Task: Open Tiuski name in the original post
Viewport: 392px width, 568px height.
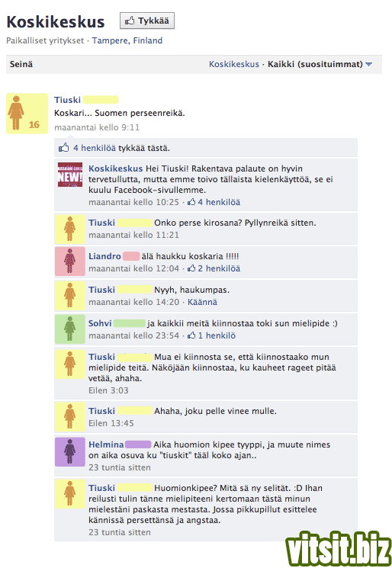Action: 67,100
